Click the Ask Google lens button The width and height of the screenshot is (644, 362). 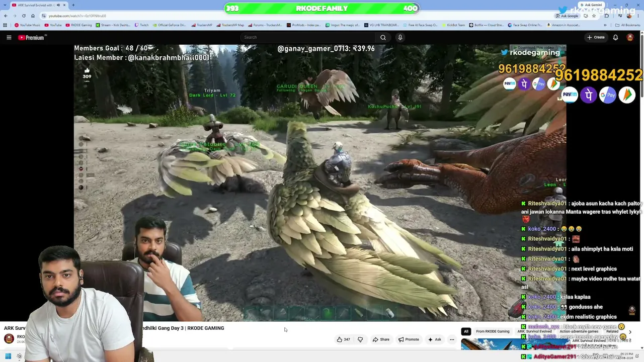pos(568,16)
